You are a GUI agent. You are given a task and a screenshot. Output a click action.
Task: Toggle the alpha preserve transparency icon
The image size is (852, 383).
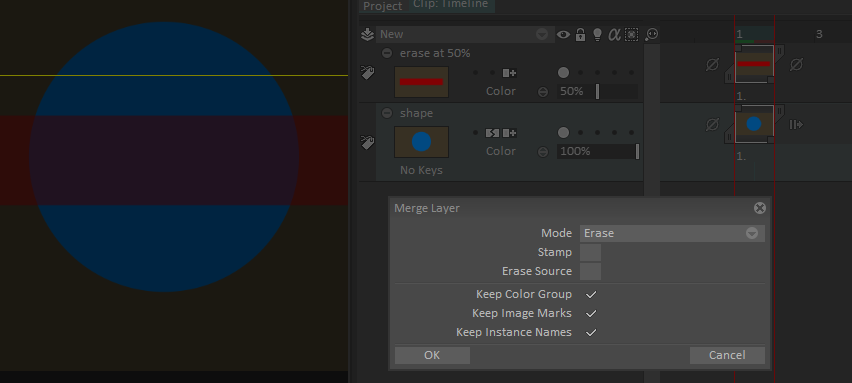614,35
